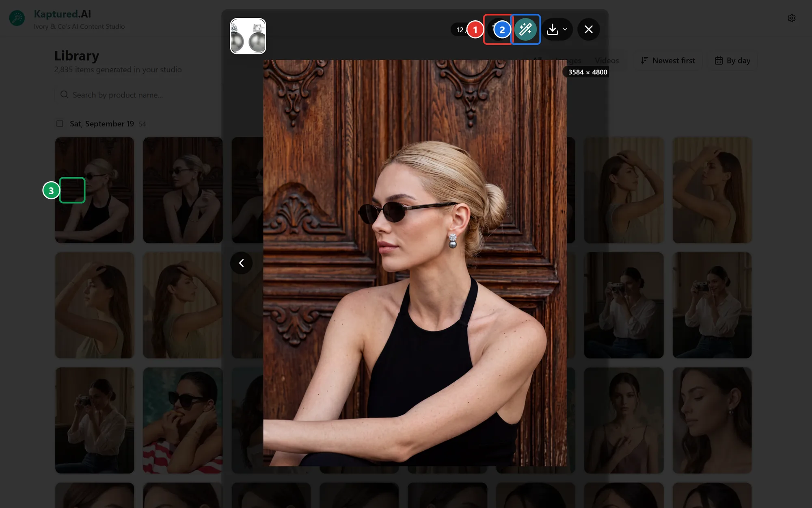Click the Kaptured.AI title text
The width and height of the screenshot is (812, 508).
[x=62, y=14]
